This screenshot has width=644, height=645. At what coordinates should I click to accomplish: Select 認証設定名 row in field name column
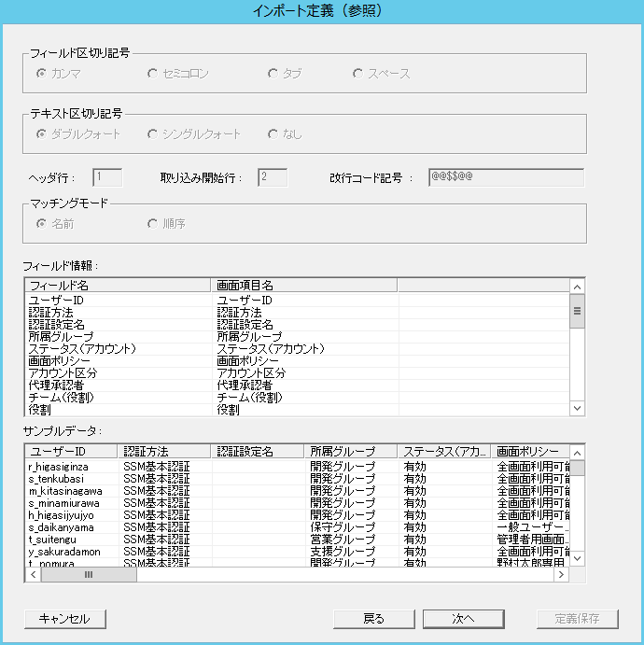pos(56,325)
